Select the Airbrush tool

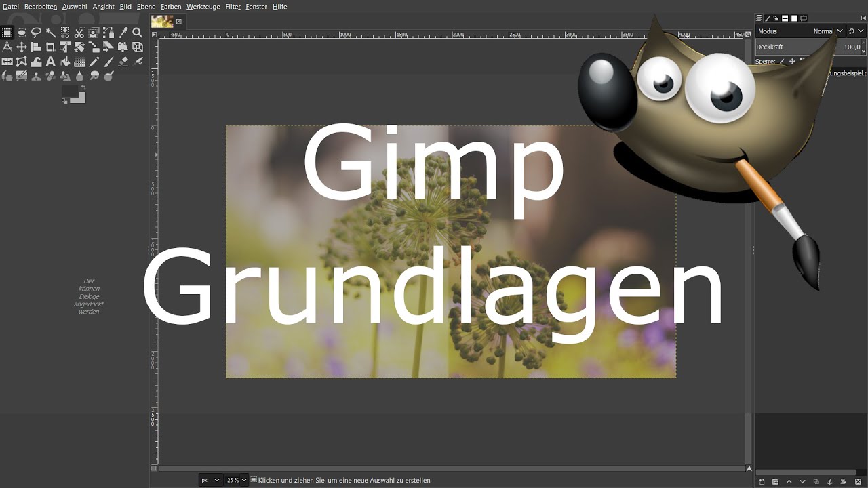[x=137, y=62]
